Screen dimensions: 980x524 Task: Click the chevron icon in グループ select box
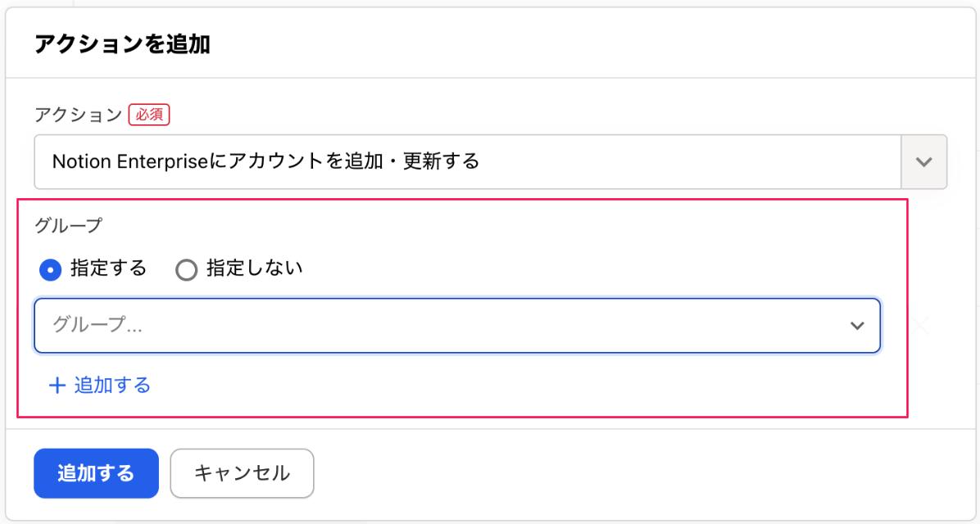point(857,326)
